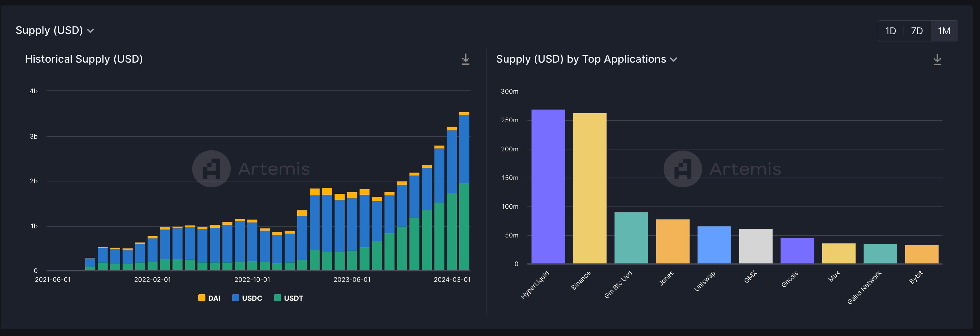Select the 1M timeframe
Screen dimensions: 980x336
(944, 31)
